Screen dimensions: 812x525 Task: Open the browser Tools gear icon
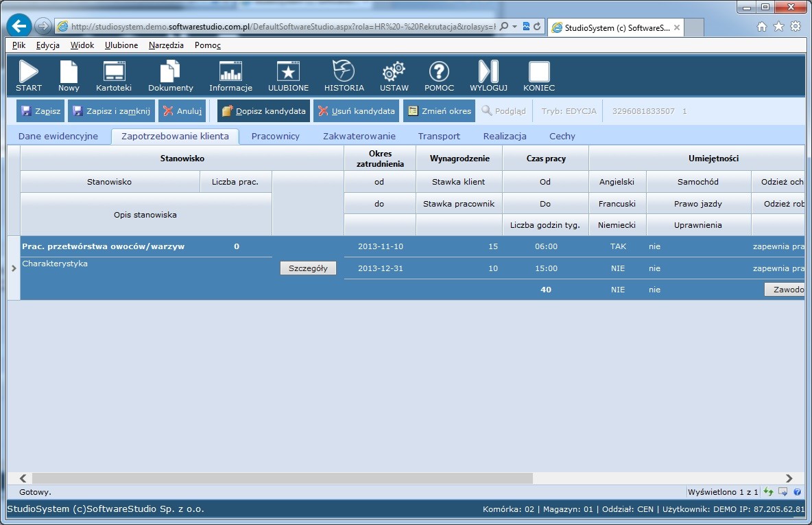coord(796,27)
